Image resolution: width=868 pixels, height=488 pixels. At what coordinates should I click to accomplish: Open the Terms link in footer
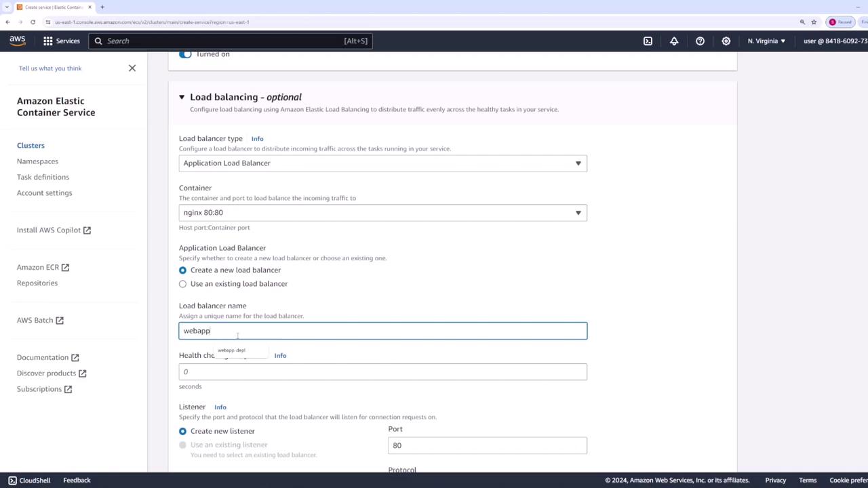tap(808, 480)
